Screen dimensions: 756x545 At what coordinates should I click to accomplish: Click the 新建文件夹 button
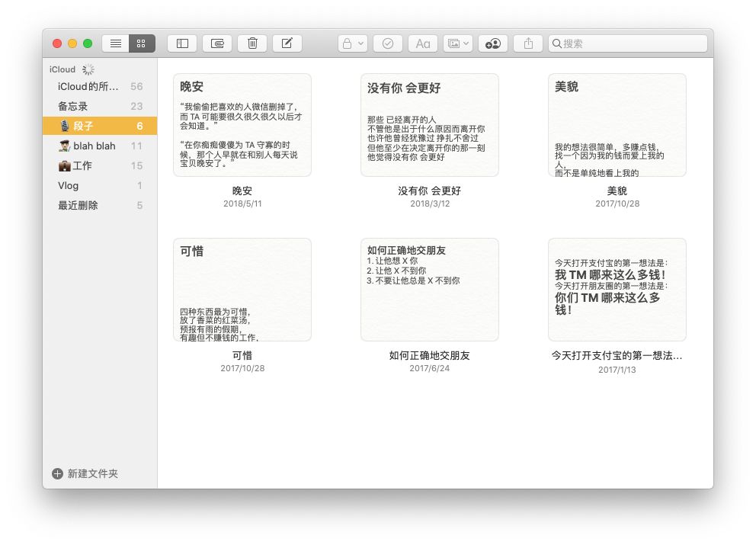(85, 473)
